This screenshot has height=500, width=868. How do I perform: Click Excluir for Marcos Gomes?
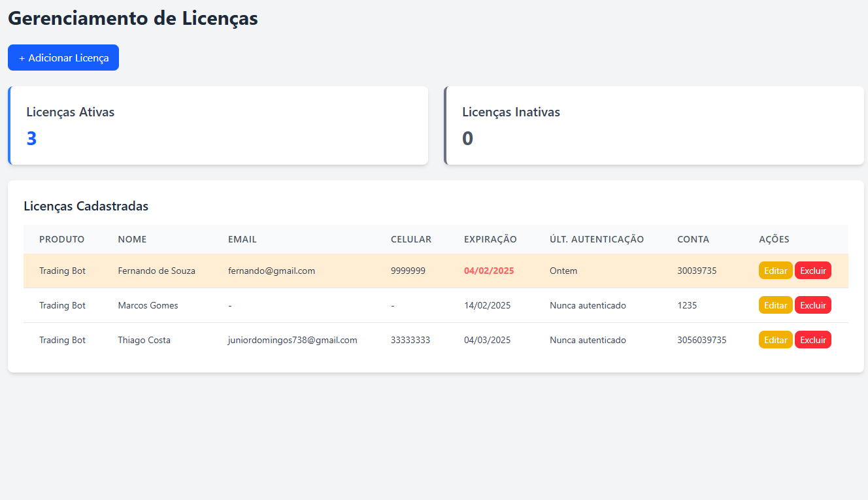click(812, 305)
